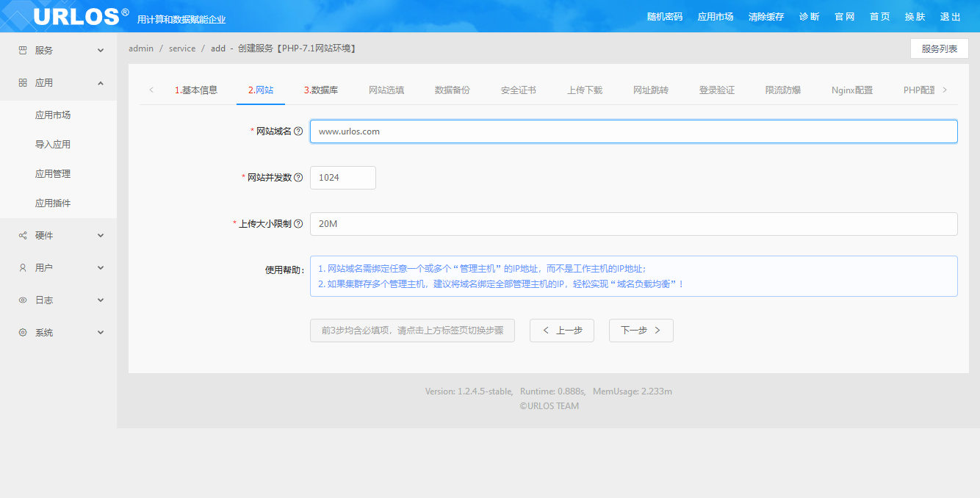Click the 日志 eye icon in sidebar
980x498 pixels.
coord(23,300)
